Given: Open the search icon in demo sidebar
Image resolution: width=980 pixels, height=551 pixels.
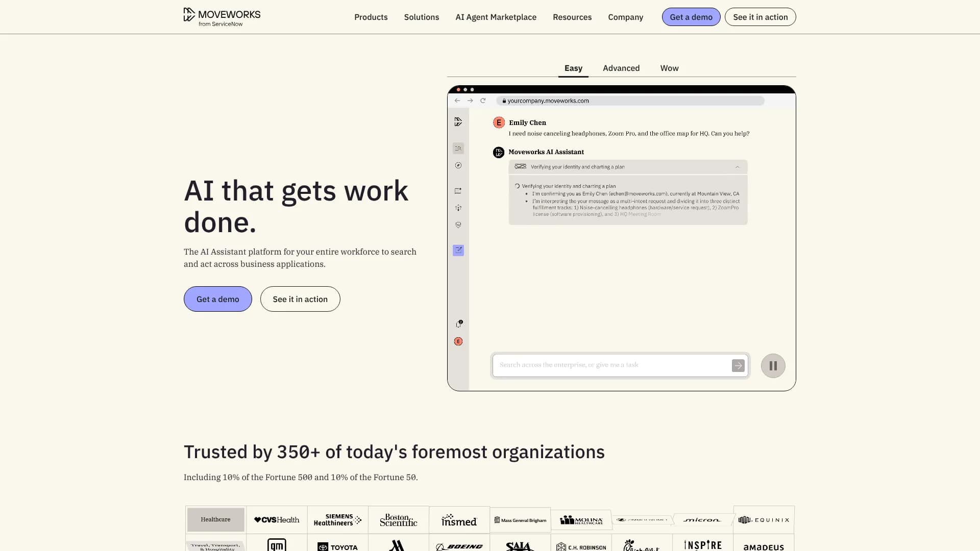Looking at the screenshot, I should click(x=458, y=148).
